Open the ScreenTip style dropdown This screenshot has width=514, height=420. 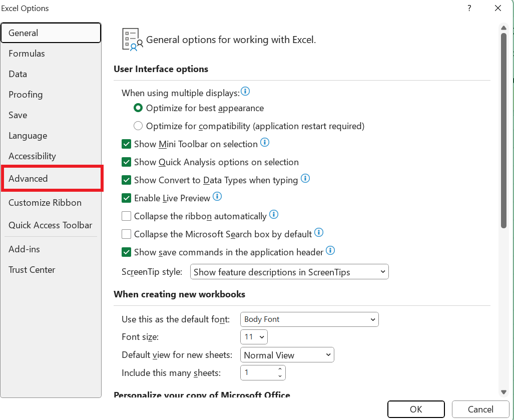pyautogui.click(x=289, y=271)
